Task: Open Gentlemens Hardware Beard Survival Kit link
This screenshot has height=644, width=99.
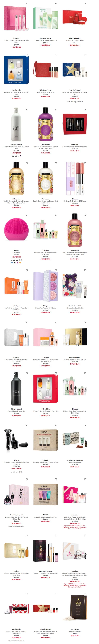Action: pos(75,463)
